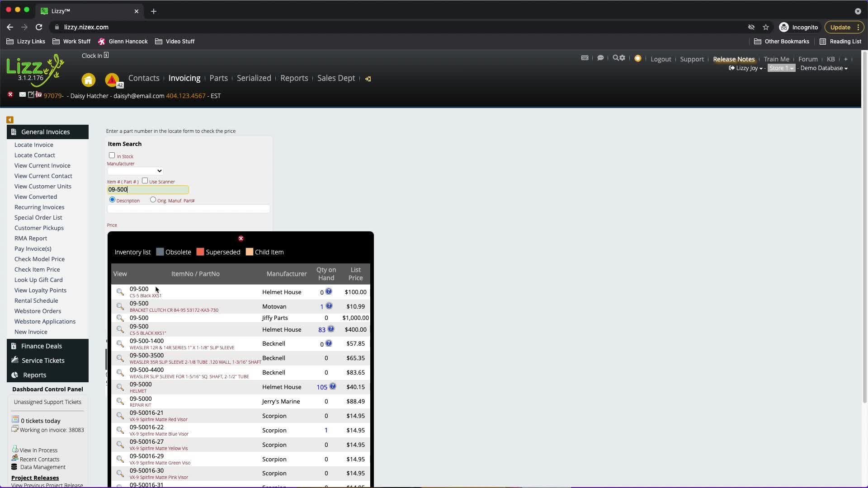The height and width of the screenshot is (488, 868).
Task: Open the Parts menu
Action: point(218,78)
